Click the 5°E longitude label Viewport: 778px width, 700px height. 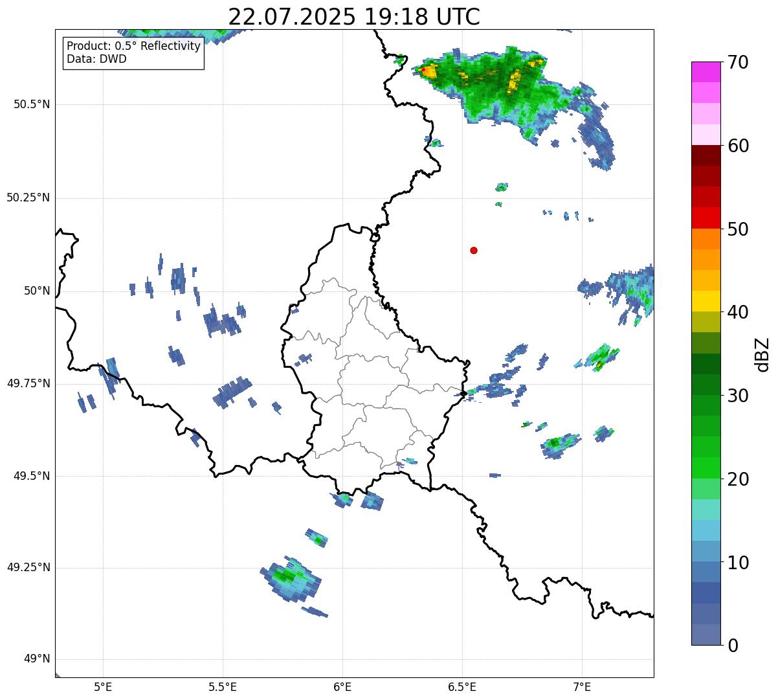(x=103, y=686)
